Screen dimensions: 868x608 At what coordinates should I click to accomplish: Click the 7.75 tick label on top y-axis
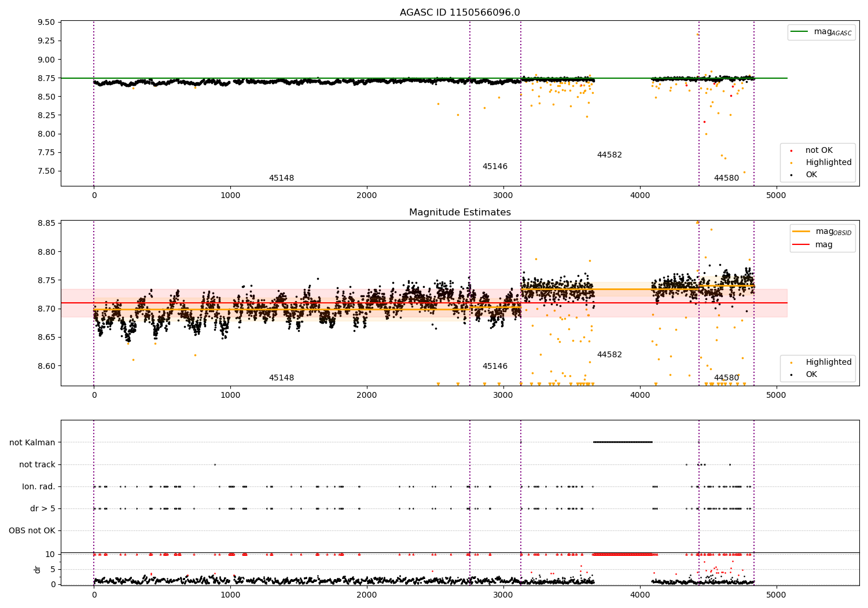[x=46, y=153]
